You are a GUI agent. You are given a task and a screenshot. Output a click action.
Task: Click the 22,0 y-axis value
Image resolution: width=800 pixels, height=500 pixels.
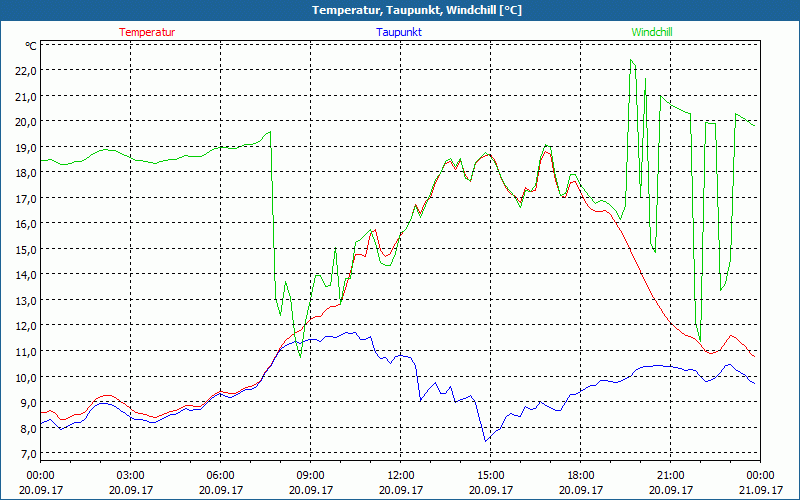pos(26,71)
